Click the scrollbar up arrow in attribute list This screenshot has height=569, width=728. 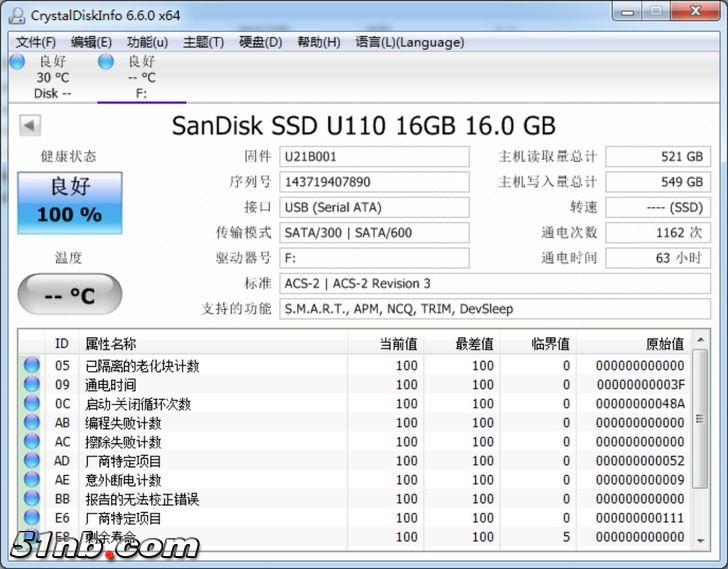(701, 340)
